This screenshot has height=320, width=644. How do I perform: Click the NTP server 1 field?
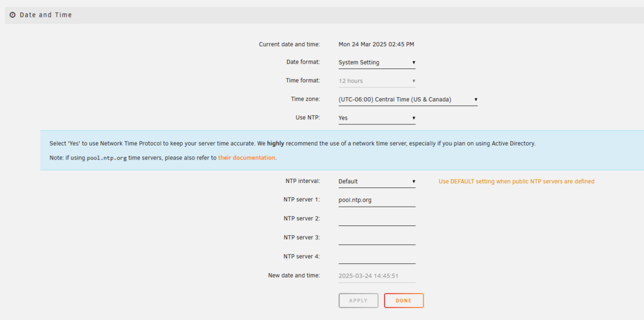(377, 200)
